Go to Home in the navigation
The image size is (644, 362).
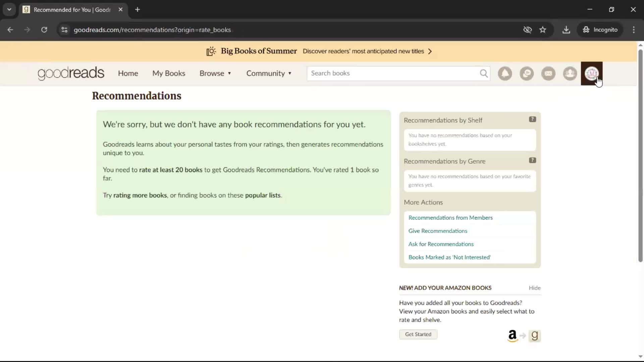click(x=128, y=73)
